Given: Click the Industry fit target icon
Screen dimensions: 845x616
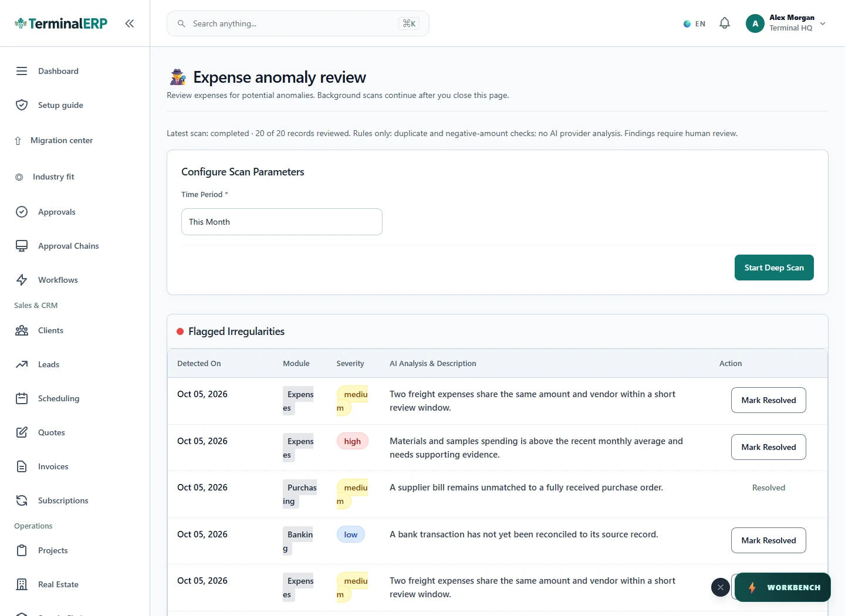Looking at the screenshot, I should click(x=19, y=177).
